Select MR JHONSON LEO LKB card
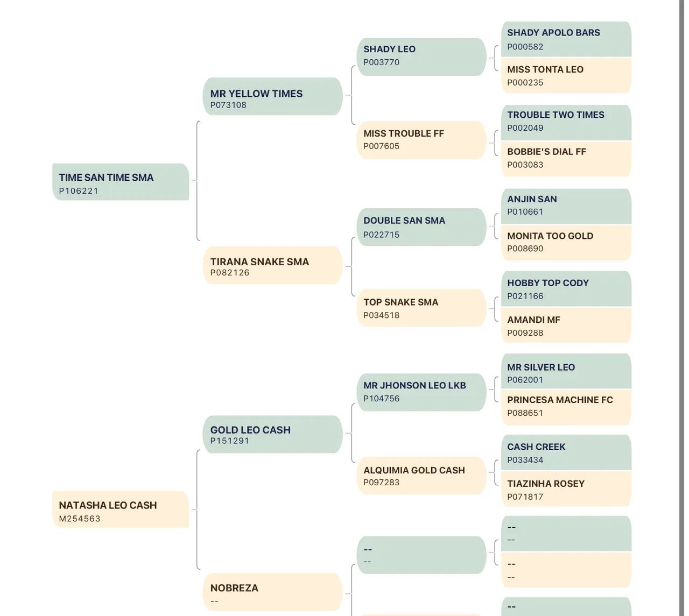 [x=421, y=392]
